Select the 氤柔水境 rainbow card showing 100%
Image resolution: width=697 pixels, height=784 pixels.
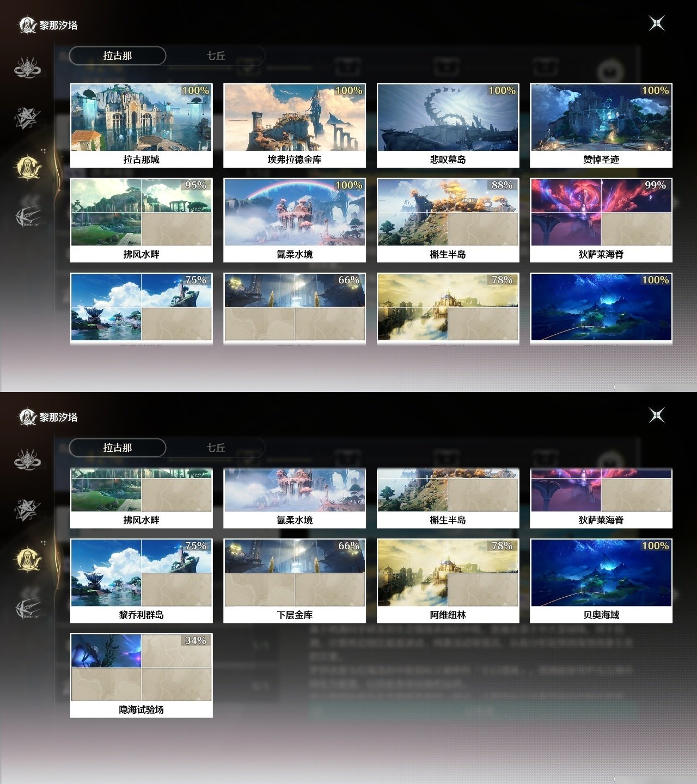(x=295, y=220)
